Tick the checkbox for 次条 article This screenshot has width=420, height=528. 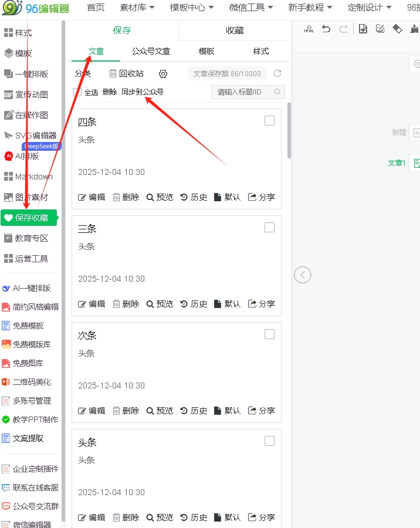[269, 334]
